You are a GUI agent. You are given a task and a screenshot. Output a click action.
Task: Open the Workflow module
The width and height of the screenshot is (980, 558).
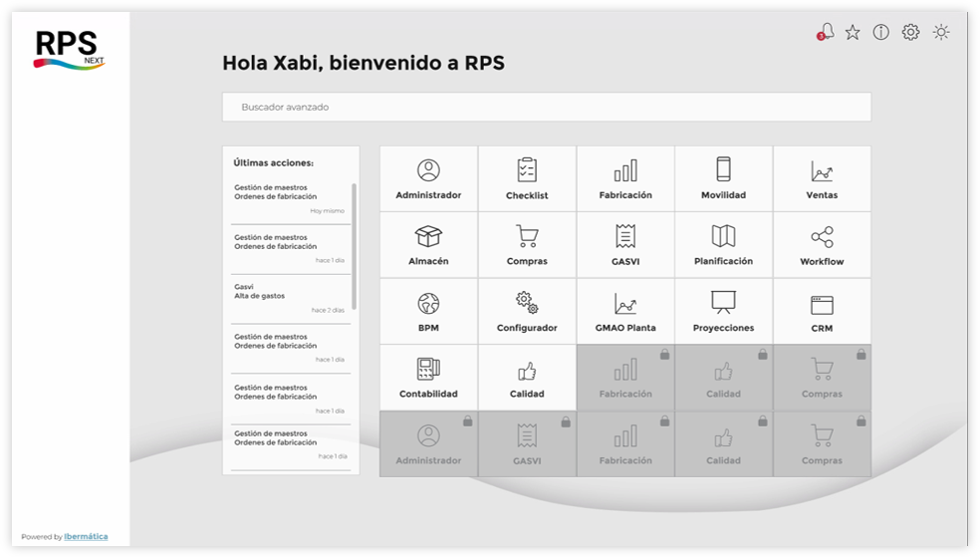point(822,245)
